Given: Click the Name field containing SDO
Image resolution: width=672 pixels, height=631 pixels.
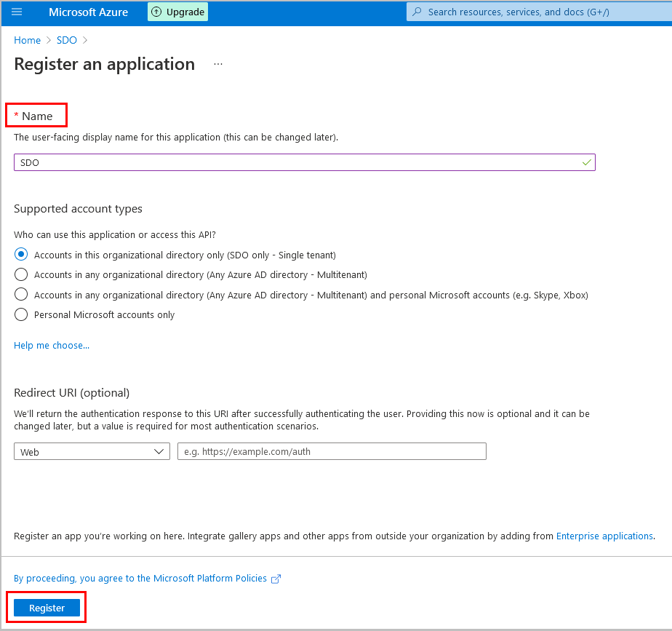Looking at the screenshot, I should click(x=304, y=162).
